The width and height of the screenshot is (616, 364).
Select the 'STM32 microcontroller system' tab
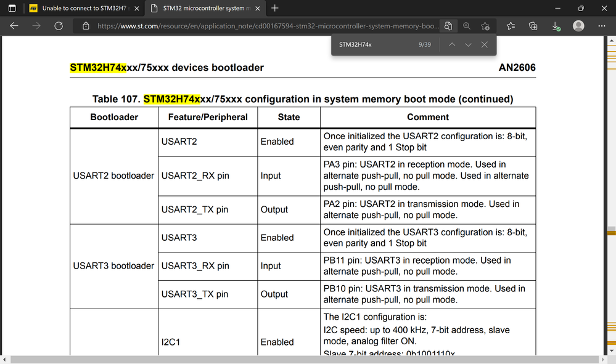[x=205, y=8]
